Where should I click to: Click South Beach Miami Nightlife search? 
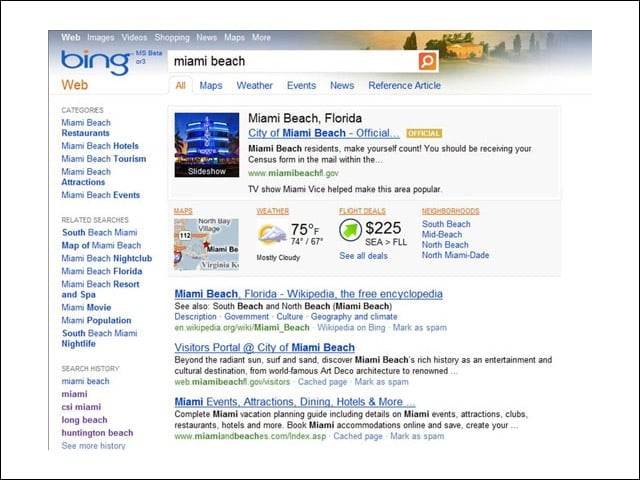coord(100,338)
